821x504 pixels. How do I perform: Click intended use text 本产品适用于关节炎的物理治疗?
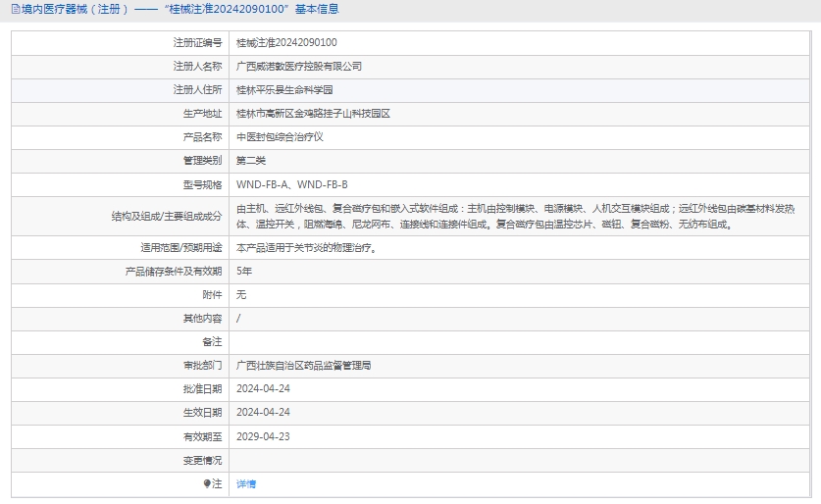pyautogui.click(x=306, y=247)
